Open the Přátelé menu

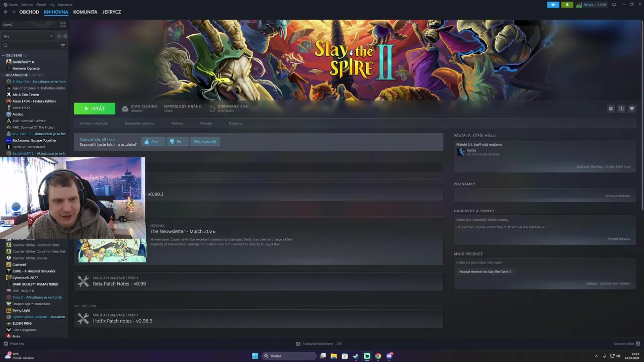click(41, 5)
